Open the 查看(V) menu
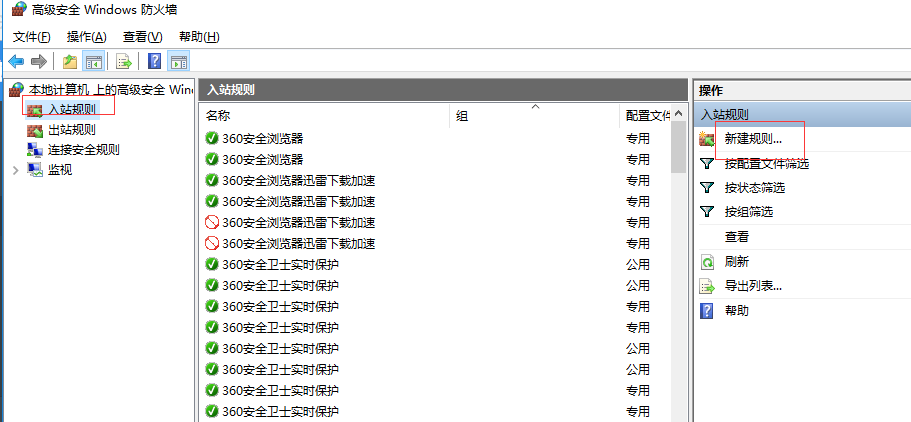911x422 pixels. coord(142,37)
